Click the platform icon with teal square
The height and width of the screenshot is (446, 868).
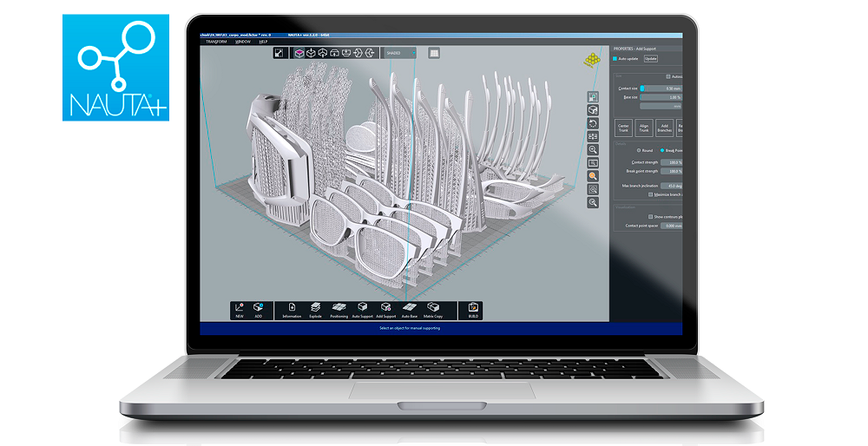[592, 97]
